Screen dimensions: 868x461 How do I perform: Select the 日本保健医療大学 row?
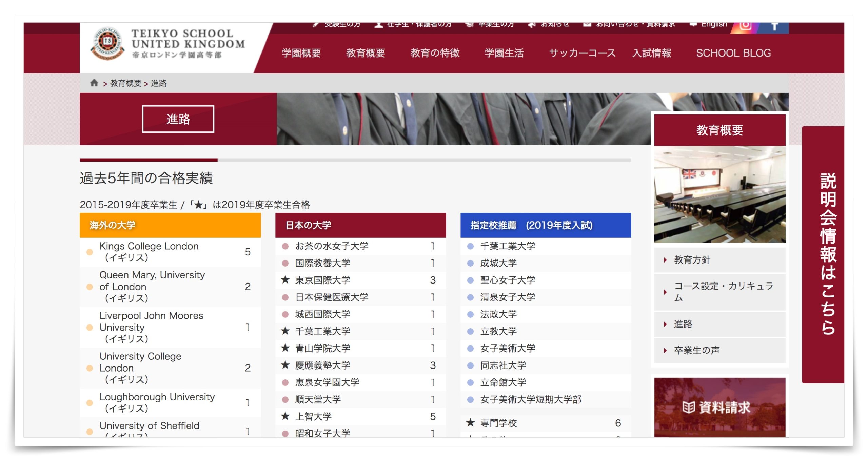360,297
